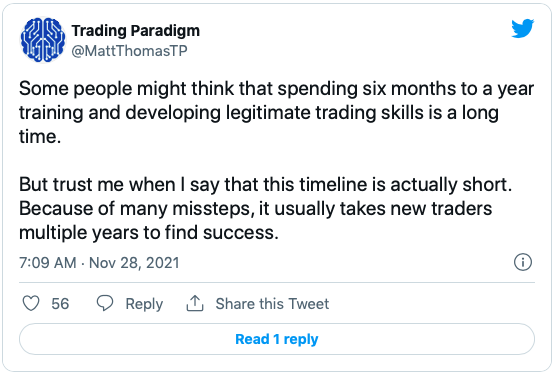This screenshot has height=375, width=555.
Task: Visit the @MattThomasTP handle
Action: pyautogui.click(x=130, y=51)
